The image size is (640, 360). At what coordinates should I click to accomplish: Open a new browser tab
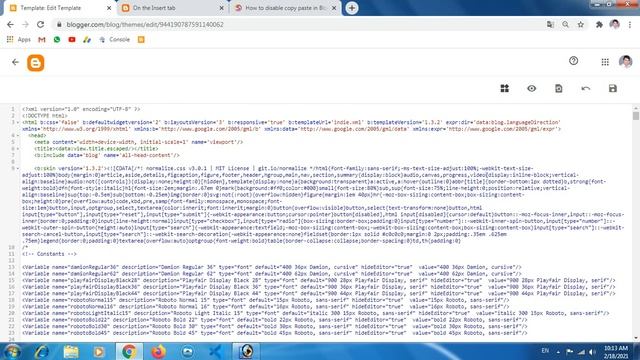tap(352, 8)
